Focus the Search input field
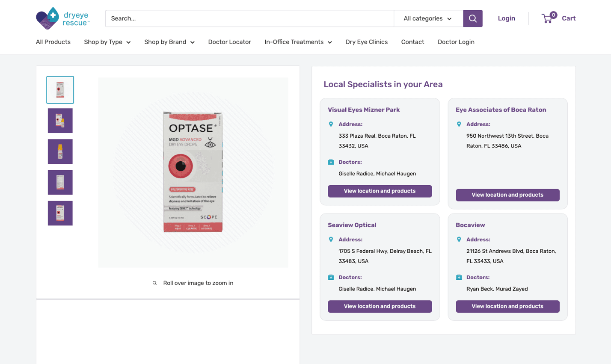Screen dimensions: 611x364 (249, 18)
